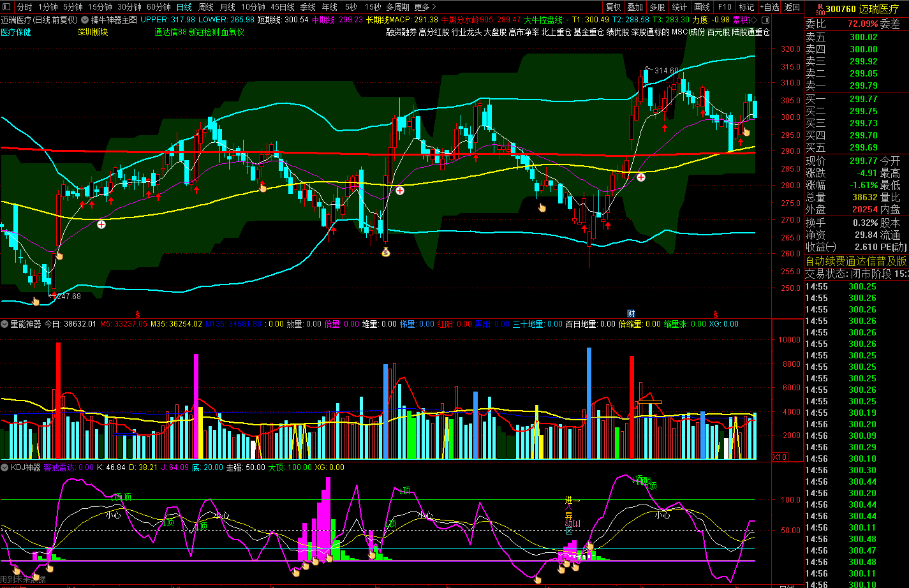Image resolution: width=909 pixels, height=588 pixels.
Task: Open the F10 company info
Action: coord(725,7)
